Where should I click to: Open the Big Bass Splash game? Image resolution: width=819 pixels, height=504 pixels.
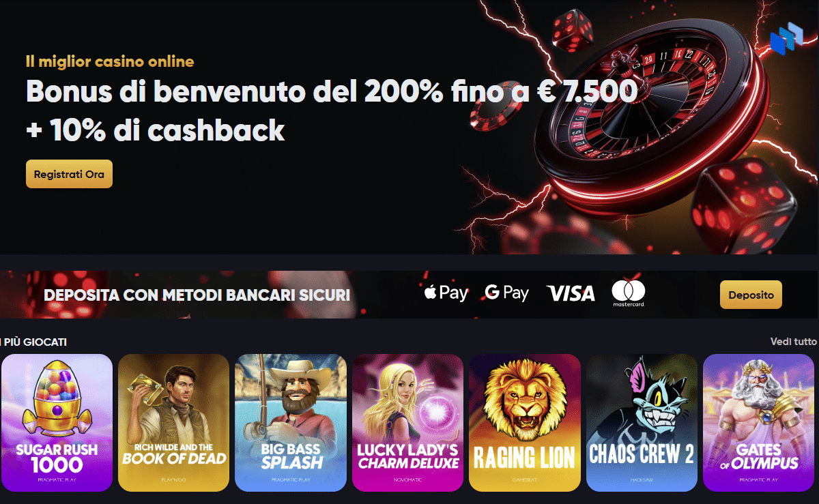coord(291,423)
